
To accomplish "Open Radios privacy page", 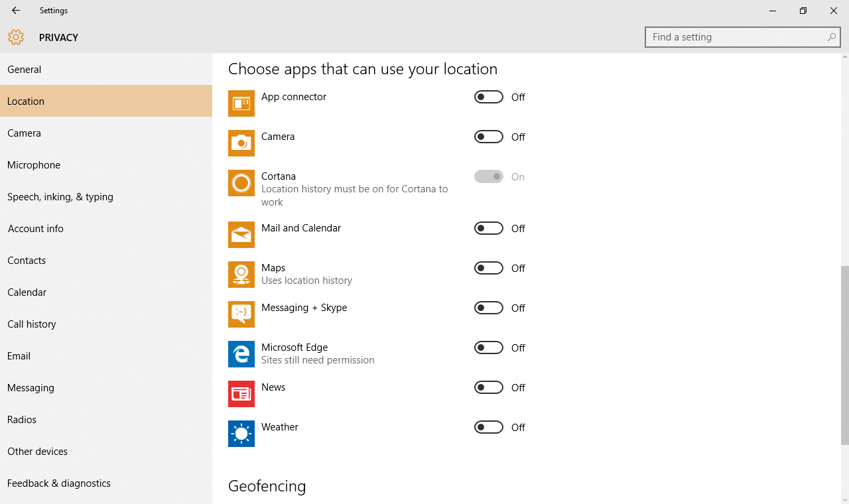I will pos(106,419).
